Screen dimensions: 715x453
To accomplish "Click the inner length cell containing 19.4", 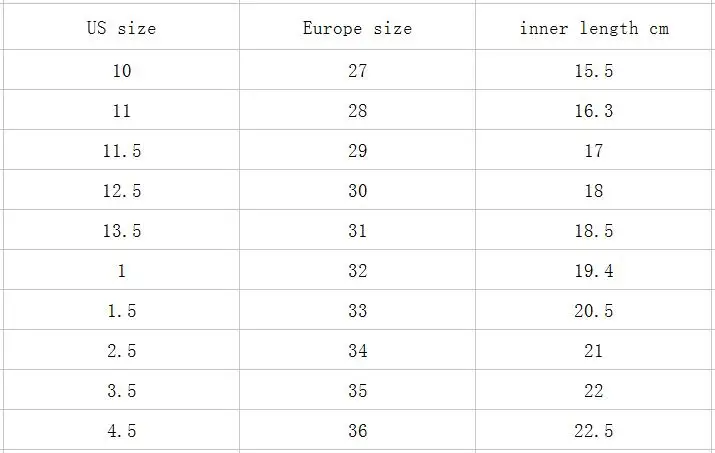I will [x=594, y=270].
